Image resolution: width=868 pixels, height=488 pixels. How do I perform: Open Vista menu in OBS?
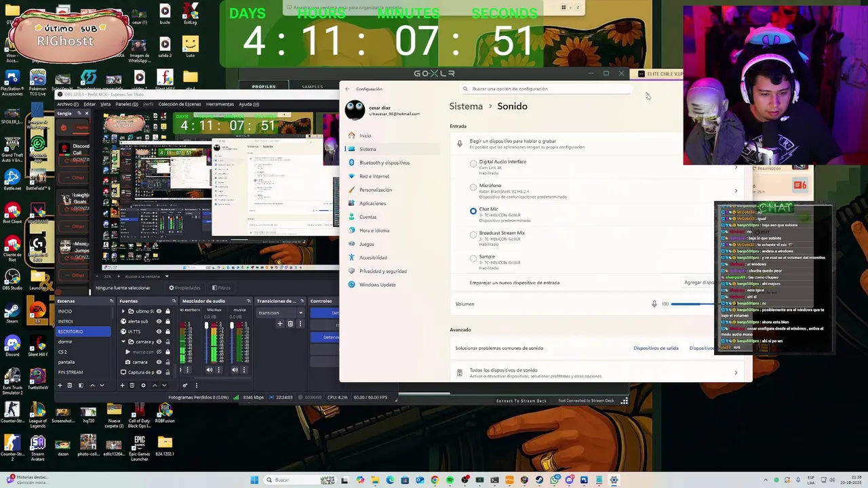coord(105,104)
